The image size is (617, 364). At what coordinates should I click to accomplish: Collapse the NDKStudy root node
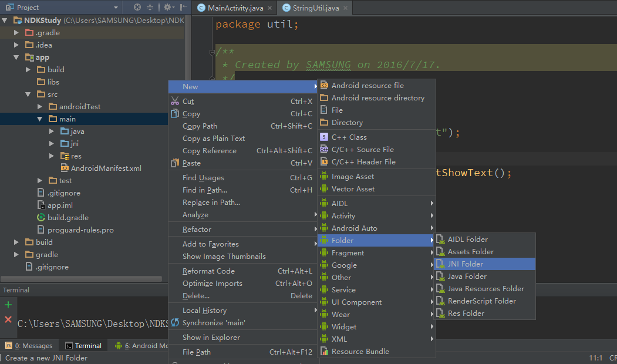coord(5,20)
